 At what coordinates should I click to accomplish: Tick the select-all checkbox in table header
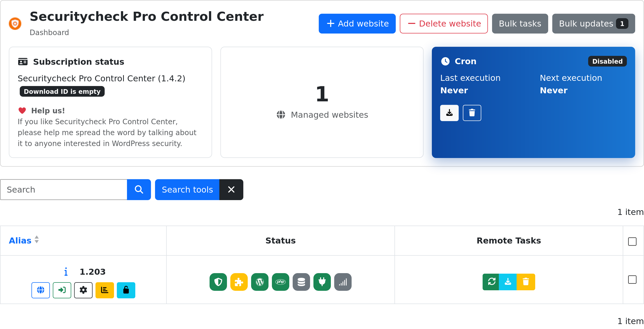pos(632,241)
